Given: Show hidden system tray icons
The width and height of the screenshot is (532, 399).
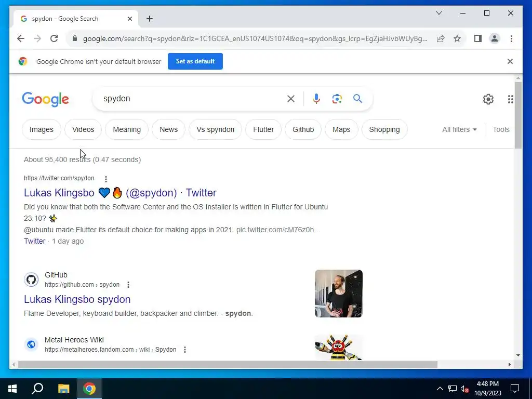Looking at the screenshot, I should click(x=440, y=389).
